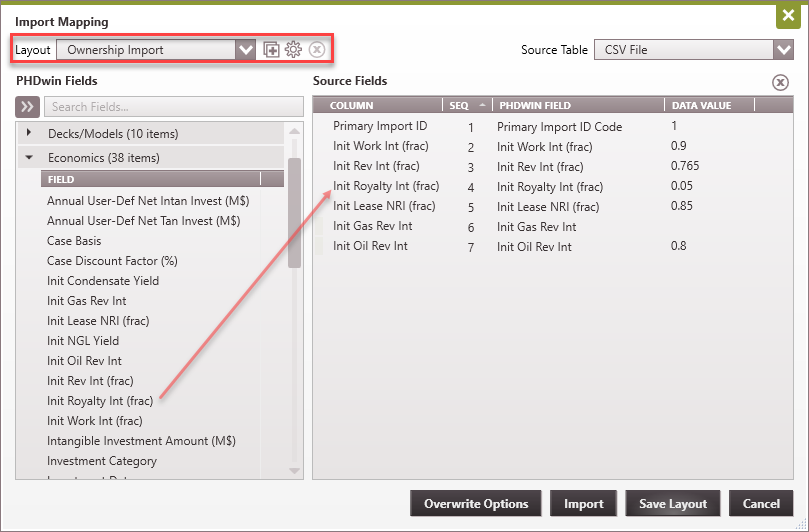
Task: Click the scroll down arrow in fields list
Action: [294, 471]
